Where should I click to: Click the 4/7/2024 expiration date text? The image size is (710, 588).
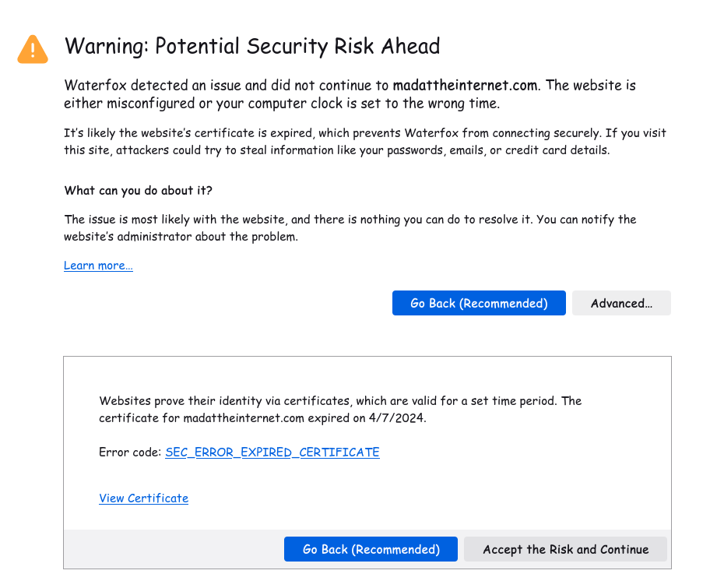tap(397, 417)
